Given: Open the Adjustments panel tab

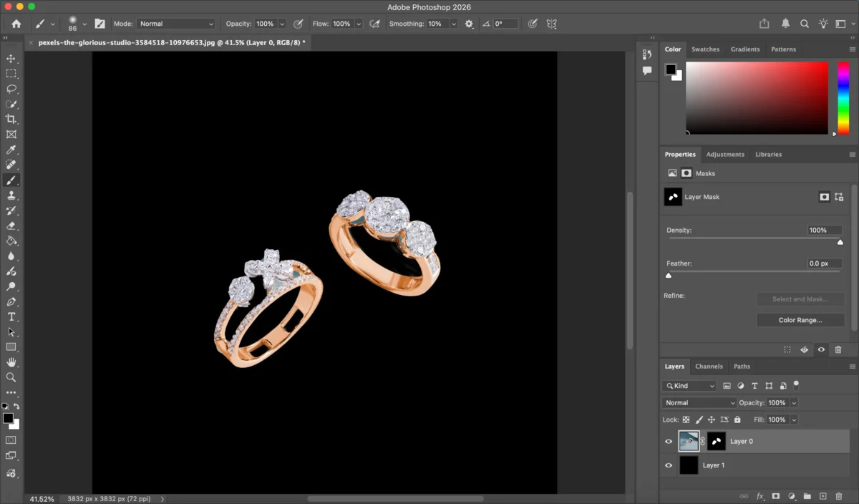Looking at the screenshot, I should coord(725,155).
